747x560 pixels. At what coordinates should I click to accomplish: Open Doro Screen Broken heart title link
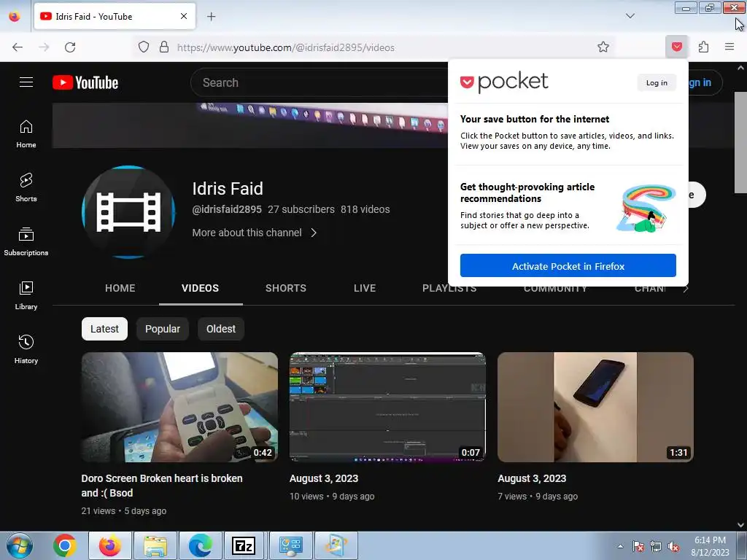(x=162, y=486)
